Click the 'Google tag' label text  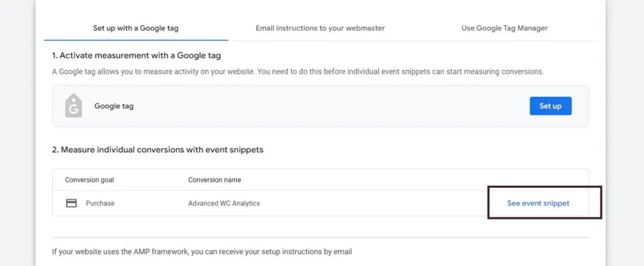pos(114,106)
